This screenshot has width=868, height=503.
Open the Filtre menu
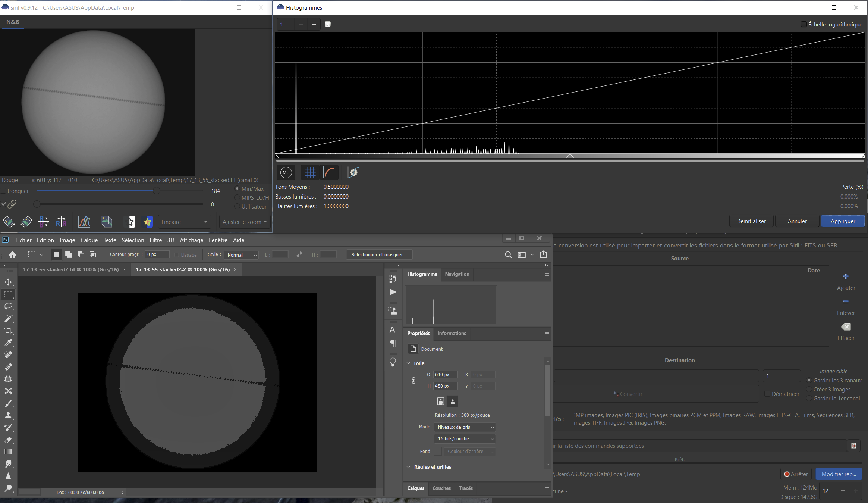(155, 240)
